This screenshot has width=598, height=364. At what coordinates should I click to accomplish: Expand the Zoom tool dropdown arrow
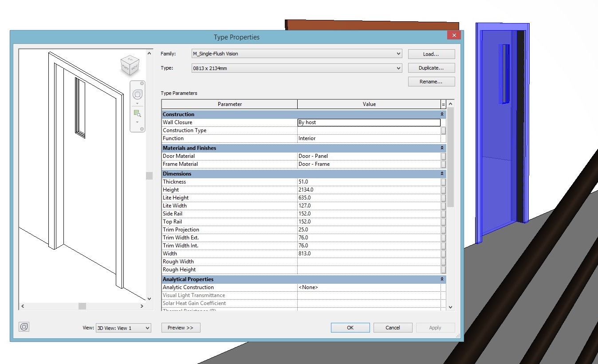tap(138, 122)
